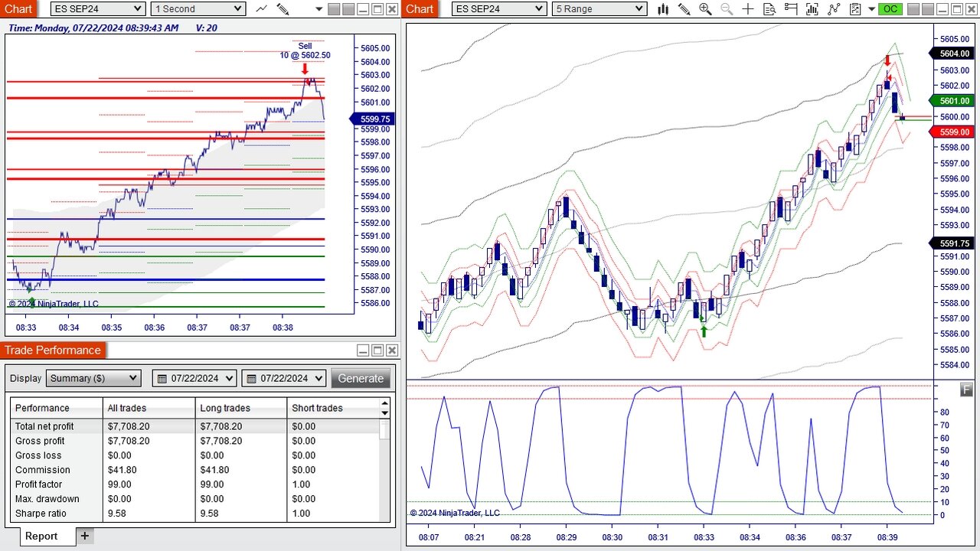The width and height of the screenshot is (980, 551).
Task: Expand toolbar overflow arrow in left chart
Action: click(320, 9)
